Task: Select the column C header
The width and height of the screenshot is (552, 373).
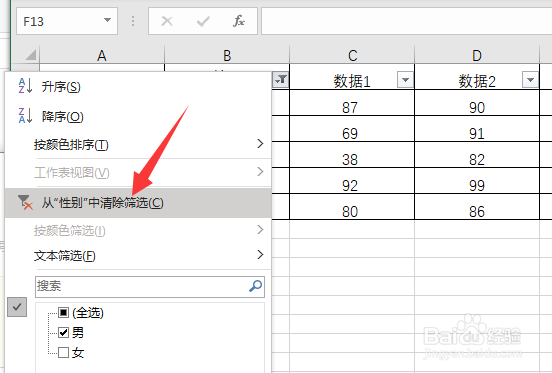Action: (x=352, y=55)
